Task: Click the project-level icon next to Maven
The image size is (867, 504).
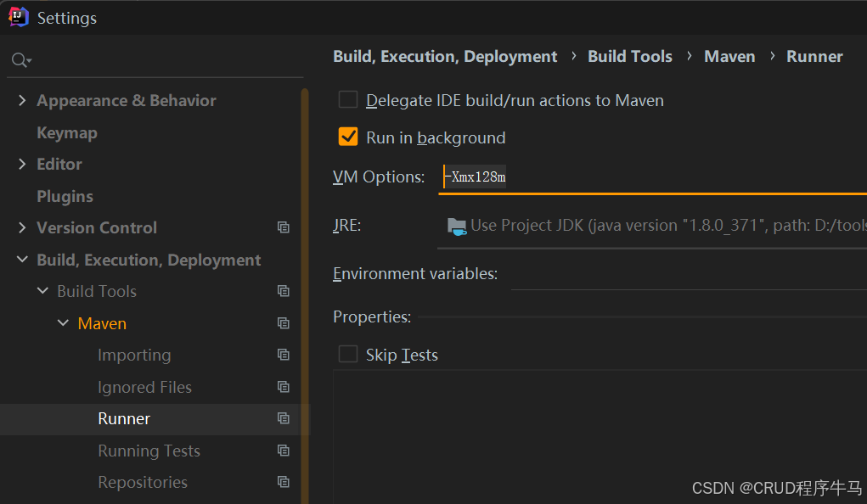Action: pos(284,322)
